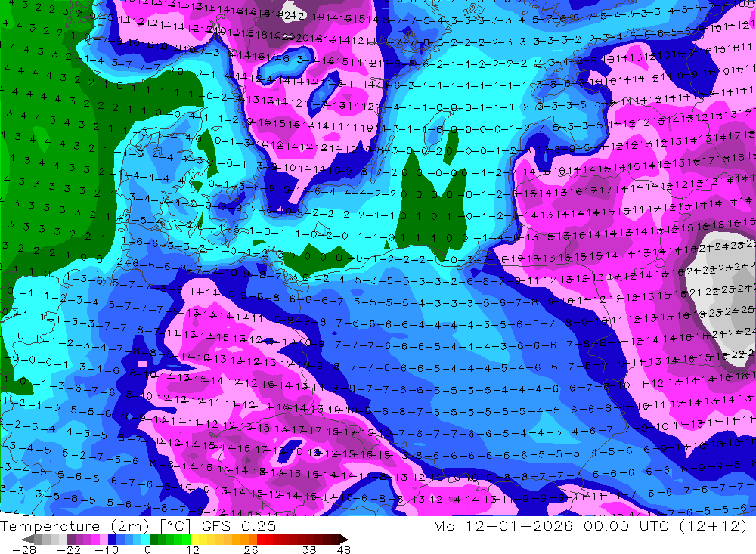Viewport: 756px width, 554px height.
Task: Click the "Mo 12-01-2026 00:00 UTC (12+12)" timestamp
Action: click(590, 525)
